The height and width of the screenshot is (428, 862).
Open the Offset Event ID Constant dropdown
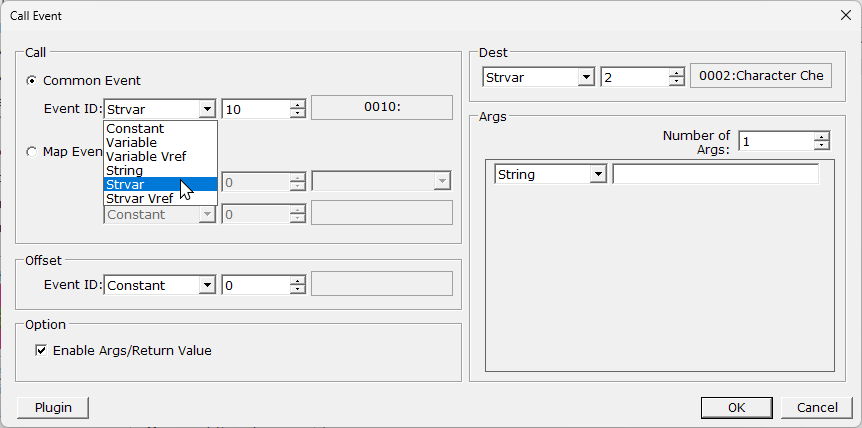tap(207, 285)
